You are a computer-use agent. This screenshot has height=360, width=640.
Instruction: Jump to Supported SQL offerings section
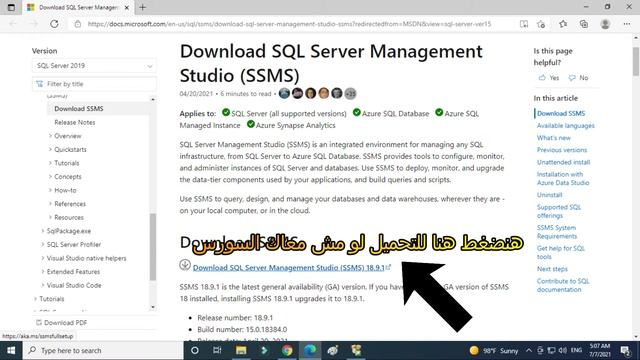(559, 211)
